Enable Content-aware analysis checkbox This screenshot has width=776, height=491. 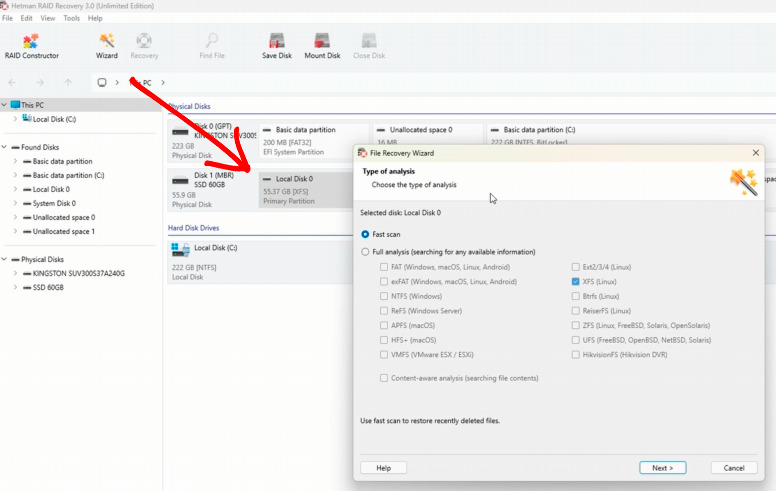point(384,378)
